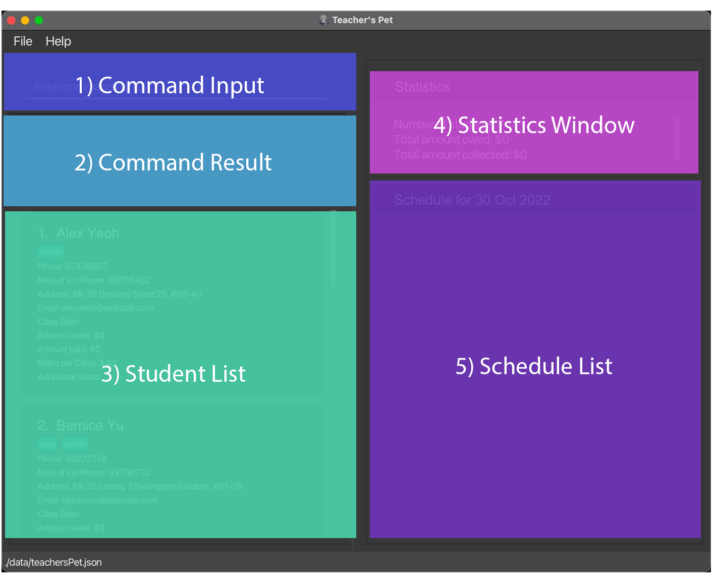Viewport: 714px width, 588px height.
Task: Click the Teacher's Pet title bar icon
Action: click(323, 20)
